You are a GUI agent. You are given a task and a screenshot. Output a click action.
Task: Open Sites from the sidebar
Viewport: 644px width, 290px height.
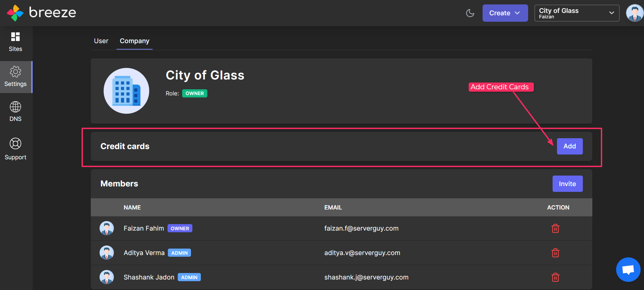click(16, 42)
